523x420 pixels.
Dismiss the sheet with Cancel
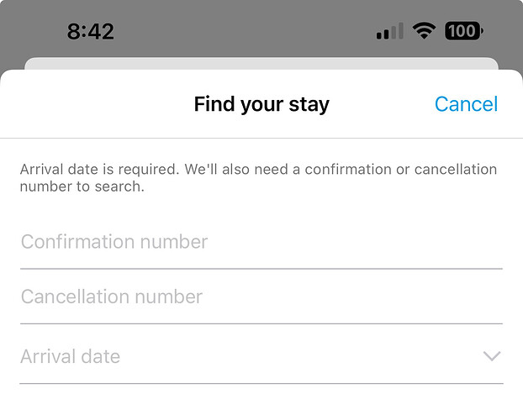tap(466, 104)
